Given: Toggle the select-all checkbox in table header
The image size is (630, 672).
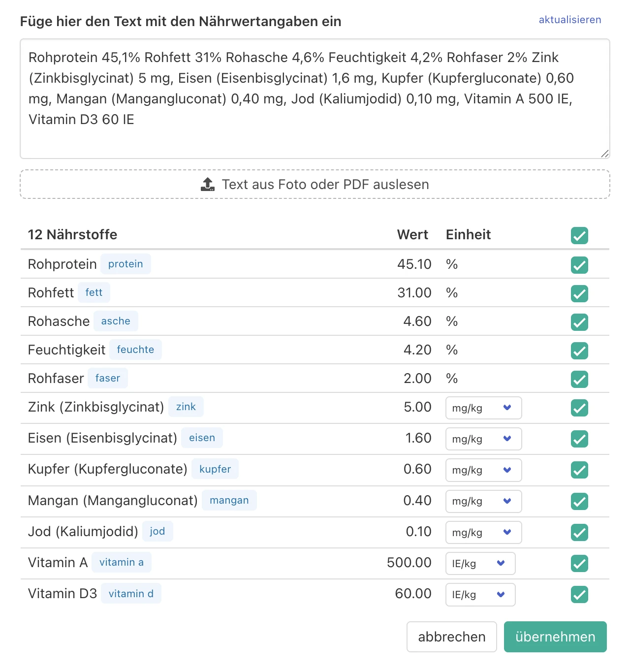Looking at the screenshot, I should point(579,235).
